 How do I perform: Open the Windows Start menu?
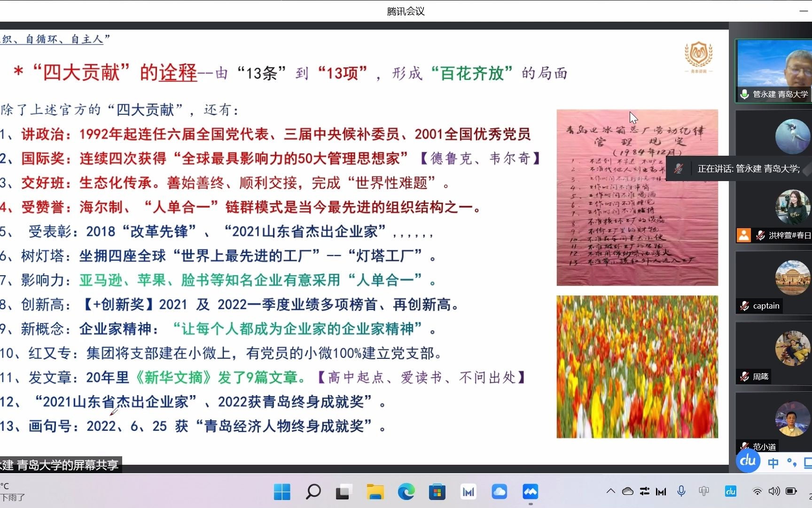282,492
